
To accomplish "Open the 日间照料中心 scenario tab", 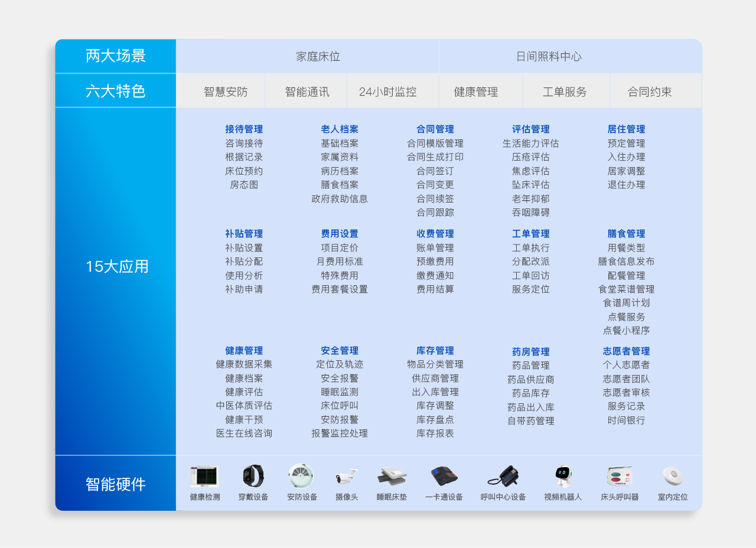I will pyautogui.click(x=549, y=57).
